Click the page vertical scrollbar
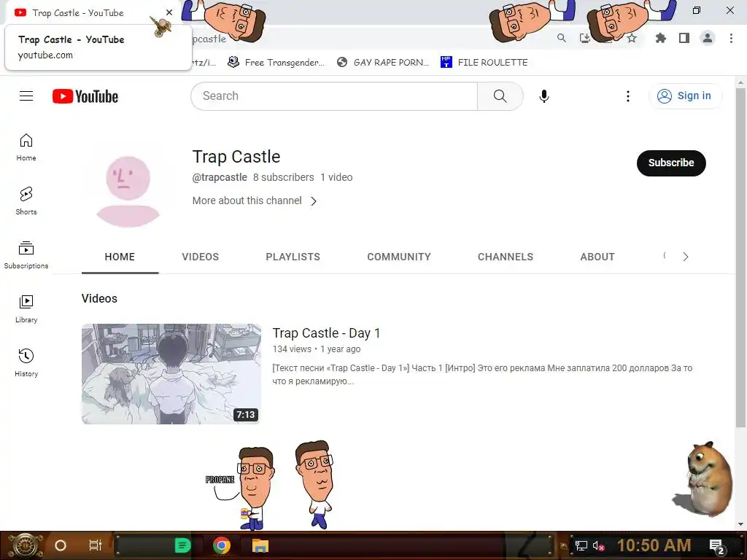 click(x=740, y=257)
